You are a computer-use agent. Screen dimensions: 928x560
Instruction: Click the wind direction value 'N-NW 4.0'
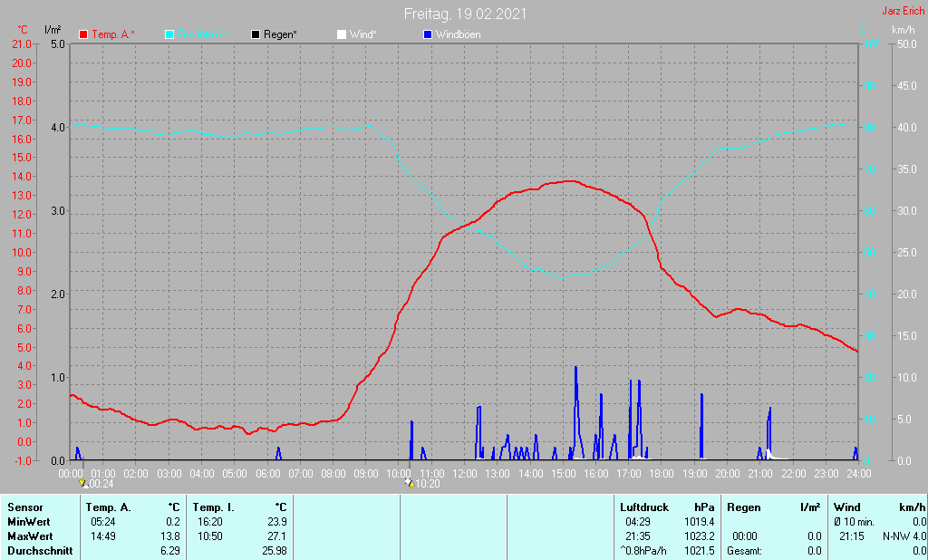pos(904,536)
